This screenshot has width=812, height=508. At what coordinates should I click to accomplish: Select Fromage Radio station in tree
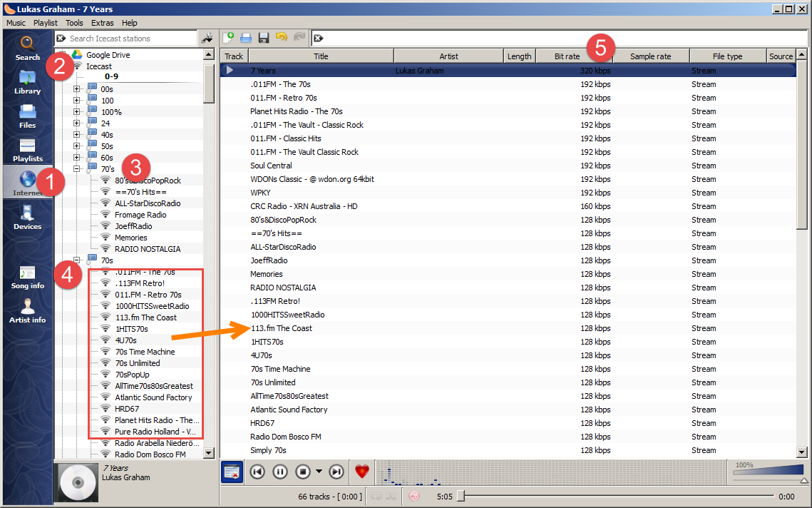pos(140,215)
